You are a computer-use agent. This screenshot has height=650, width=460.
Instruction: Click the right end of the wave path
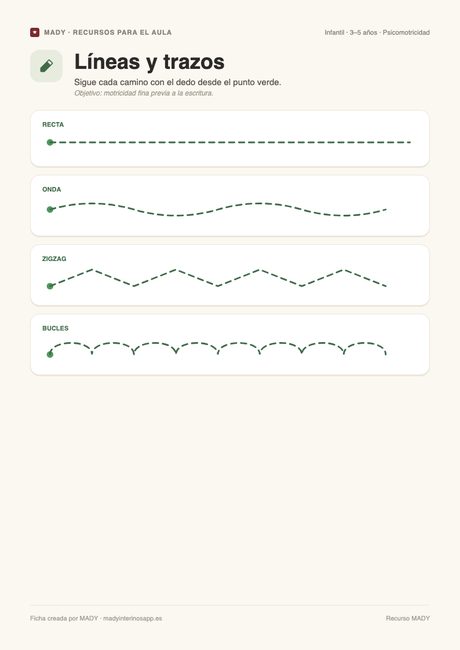(x=385, y=210)
